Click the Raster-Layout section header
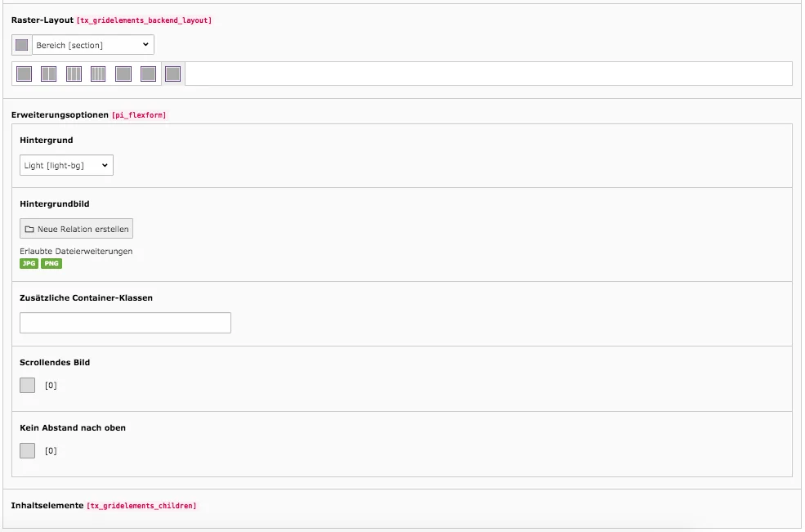The image size is (805, 532). (42, 20)
